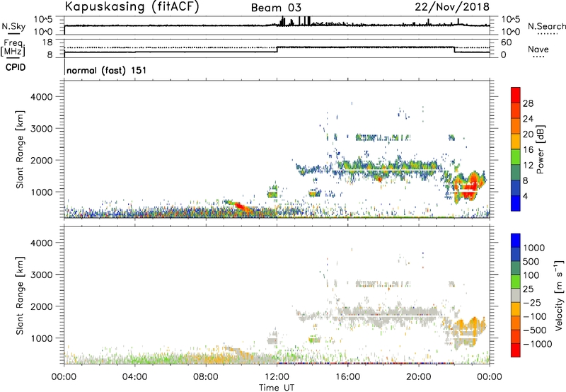Click the '4' tick on Power colorbar
Image resolution: width=566 pixels, height=392 pixels.
tap(526, 197)
